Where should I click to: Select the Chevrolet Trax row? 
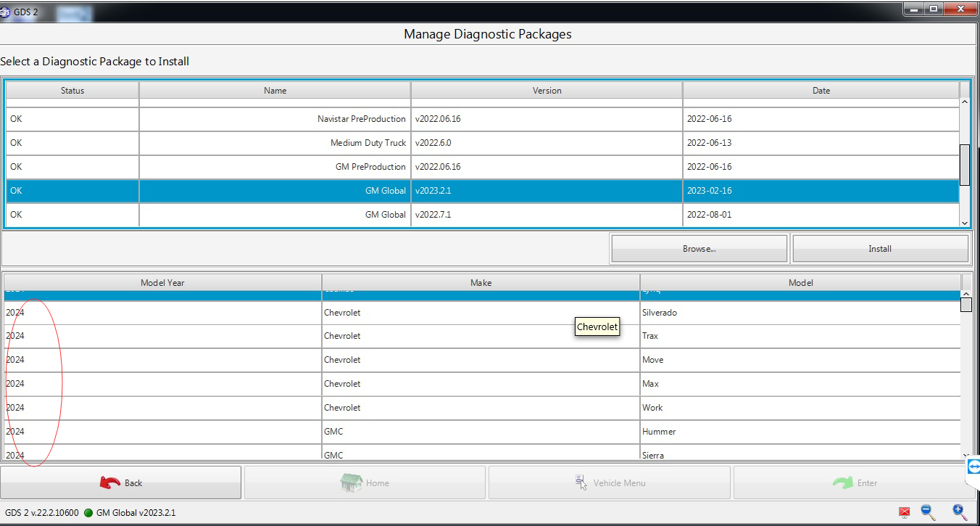(x=483, y=336)
